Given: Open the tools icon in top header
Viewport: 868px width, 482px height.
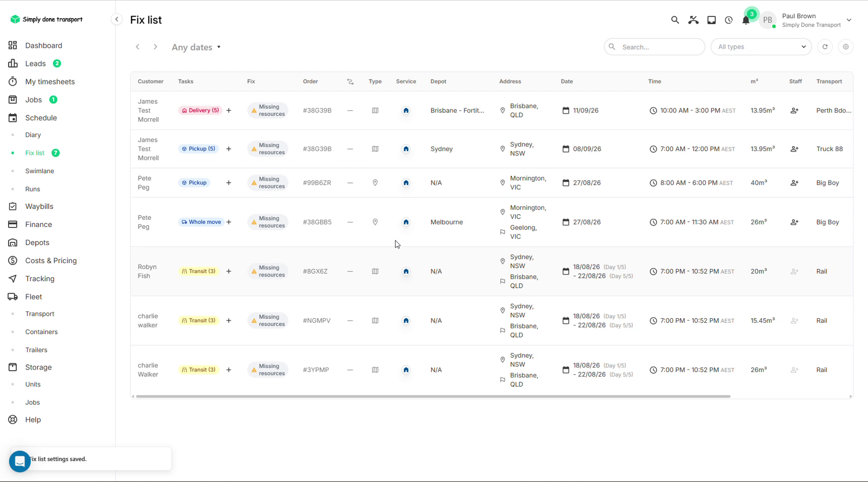Looking at the screenshot, I should click(693, 20).
